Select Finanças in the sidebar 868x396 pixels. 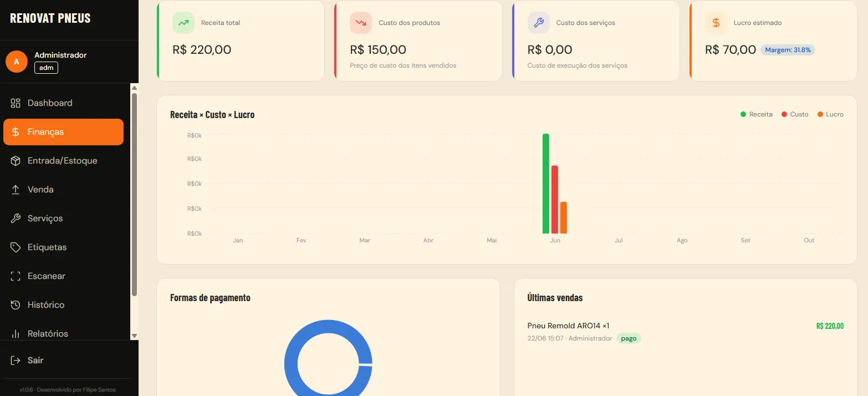point(63,132)
